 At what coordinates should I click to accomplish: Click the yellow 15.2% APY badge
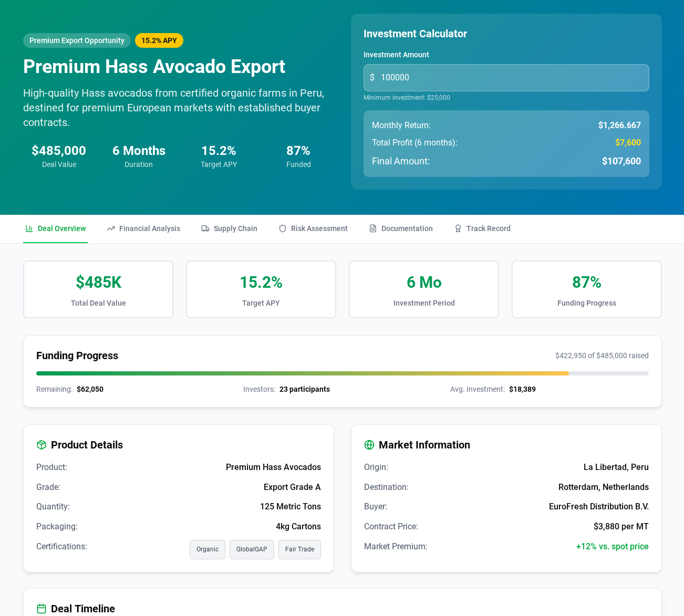(x=159, y=40)
